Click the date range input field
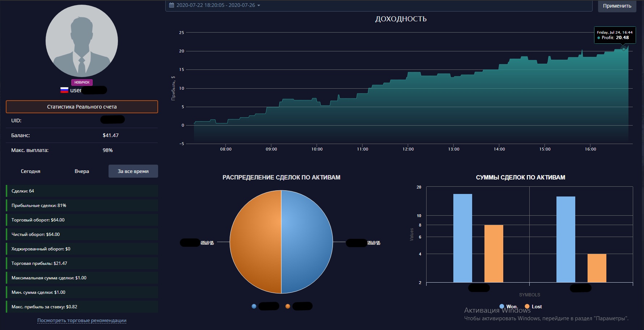Screen dimensions: 644x330 [379, 5]
